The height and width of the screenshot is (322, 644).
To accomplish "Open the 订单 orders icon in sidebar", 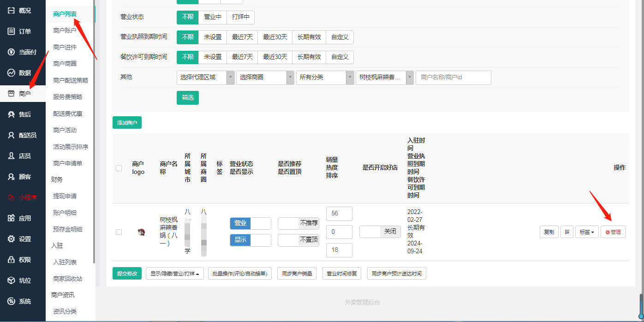I will [12, 31].
